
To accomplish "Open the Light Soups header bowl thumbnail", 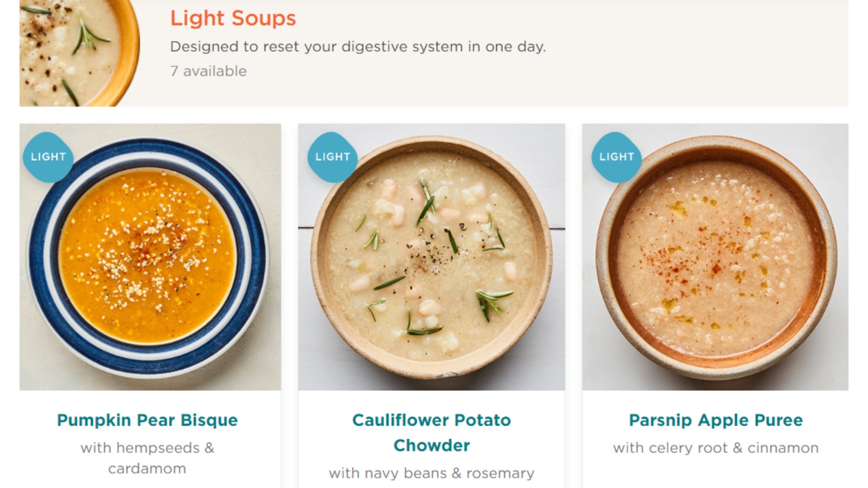I will point(79,53).
